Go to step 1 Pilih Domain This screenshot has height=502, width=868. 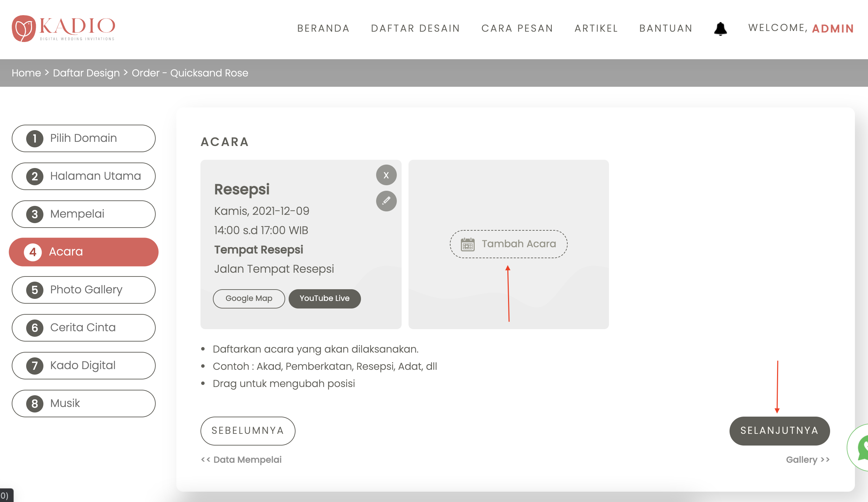tap(84, 138)
